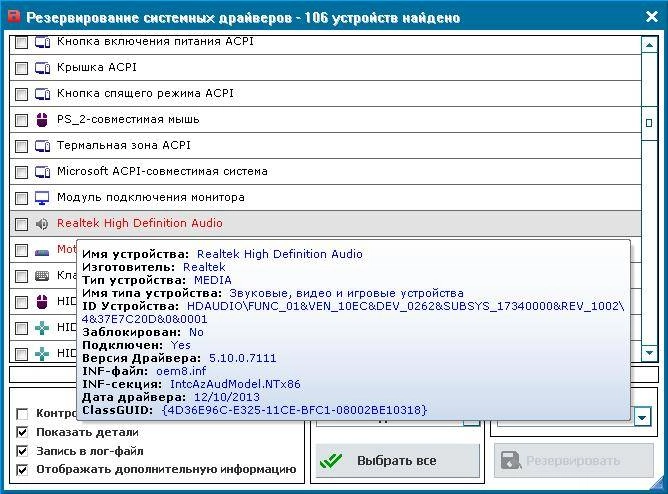Select the Крышка ACPI row
Screen dimensions: 668x494
pos(325,68)
